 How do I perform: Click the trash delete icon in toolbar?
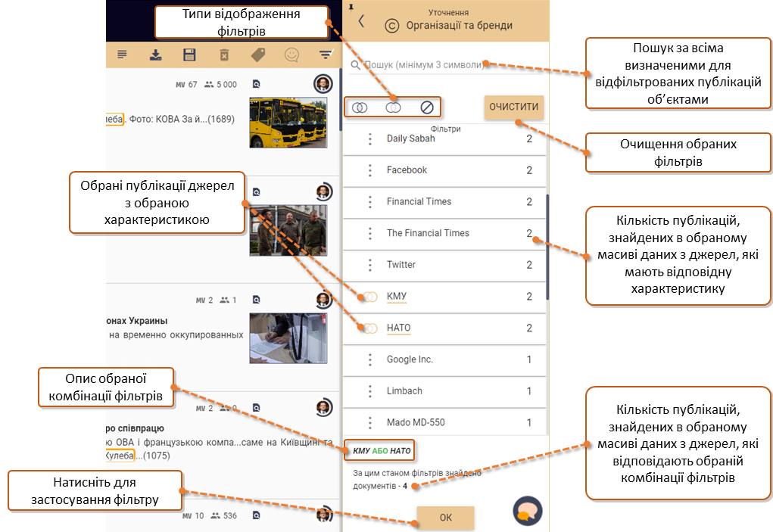coord(224,54)
